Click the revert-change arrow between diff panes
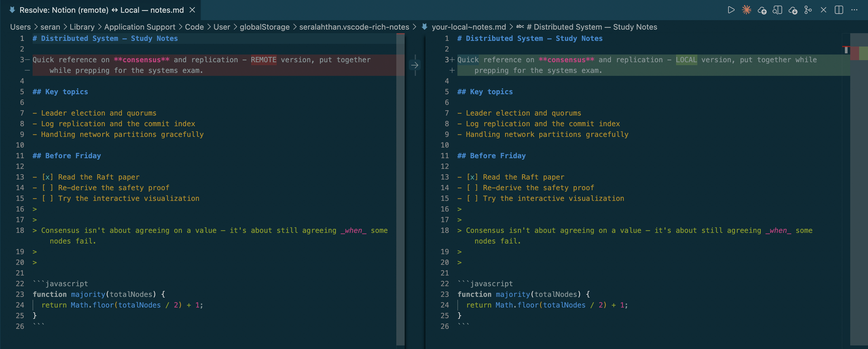This screenshot has height=349, width=868. [x=415, y=65]
